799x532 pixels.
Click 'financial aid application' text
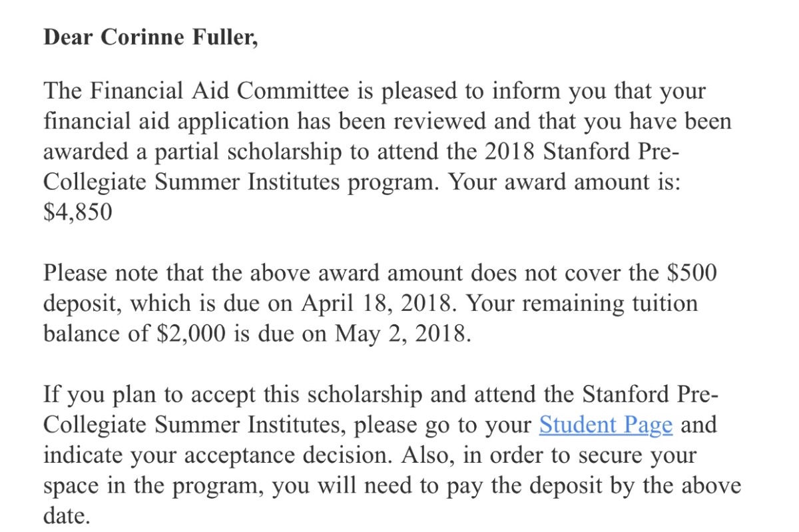[x=166, y=122]
